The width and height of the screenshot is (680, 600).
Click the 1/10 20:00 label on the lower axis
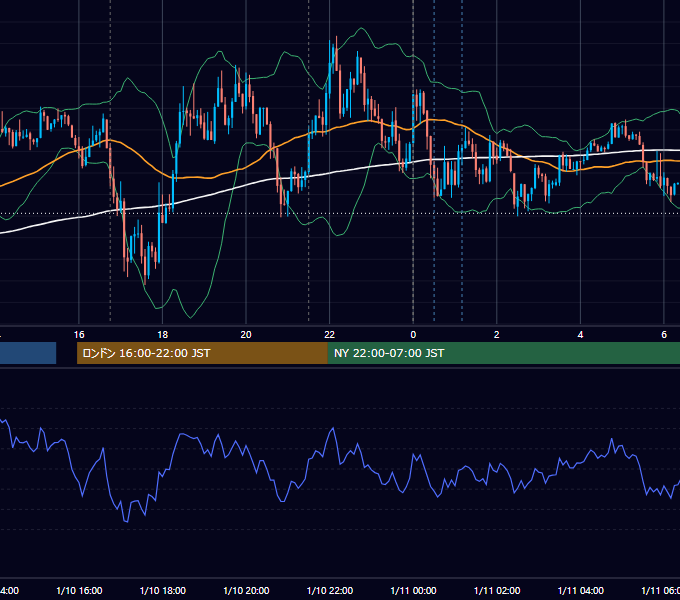coord(246,591)
